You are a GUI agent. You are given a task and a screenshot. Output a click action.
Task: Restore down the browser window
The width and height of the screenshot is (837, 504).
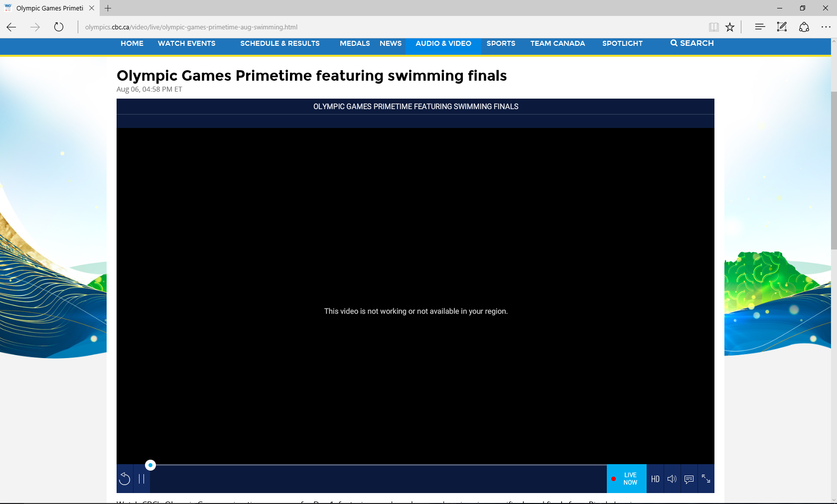pos(802,8)
